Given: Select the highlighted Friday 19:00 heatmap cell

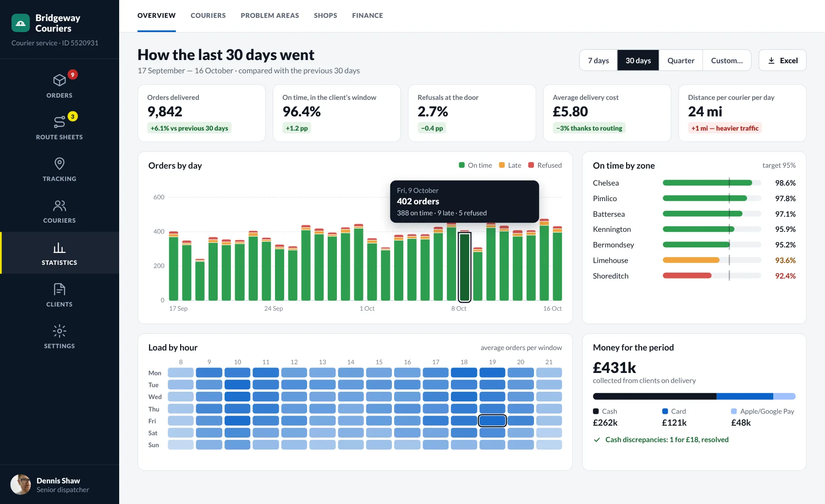Looking at the screenshot, I should (492, 421).
